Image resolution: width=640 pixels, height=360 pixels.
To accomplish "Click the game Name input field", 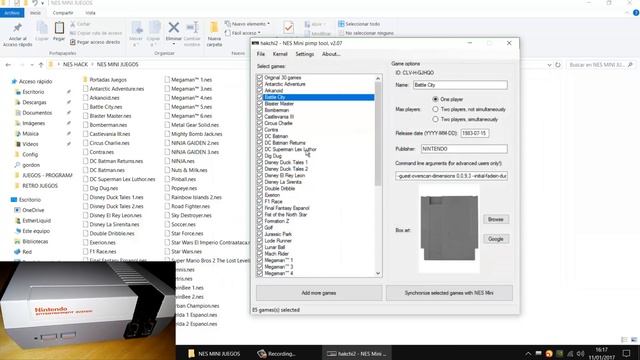I will (460, 85).
